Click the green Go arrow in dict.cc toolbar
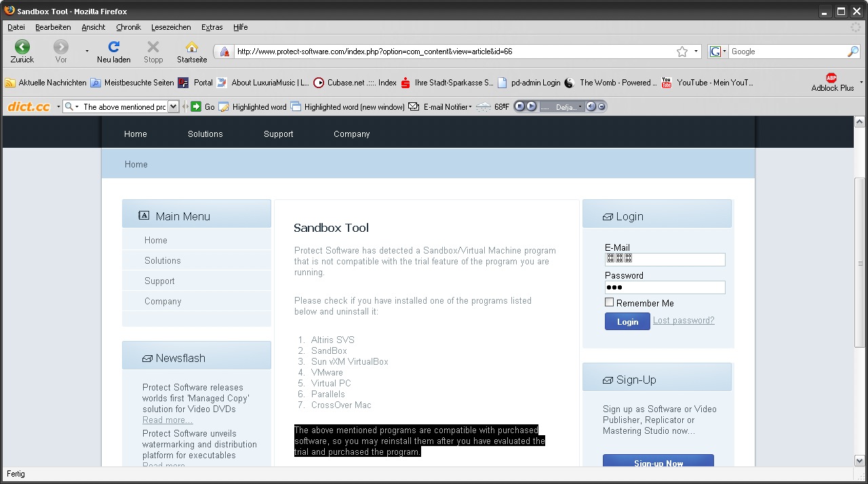The height and width of the screenshot is (484, 868). click(196, 106)
